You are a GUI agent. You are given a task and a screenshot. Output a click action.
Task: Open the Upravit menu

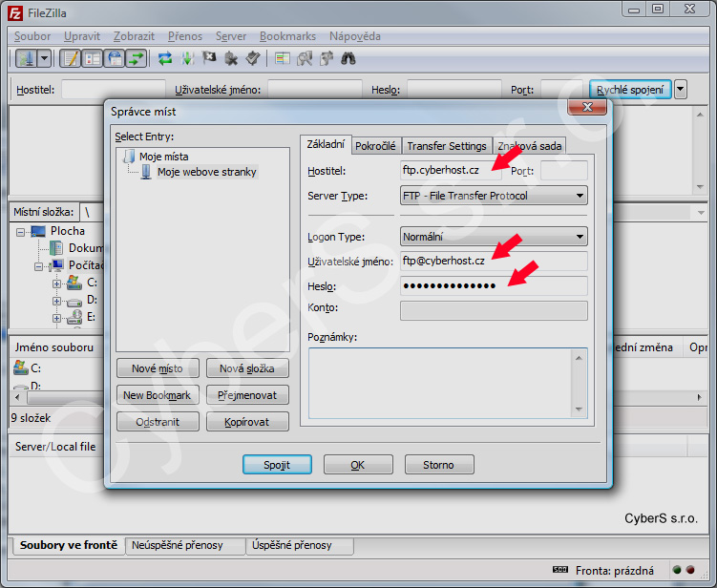pyautogui.click(x=82, y=36)
